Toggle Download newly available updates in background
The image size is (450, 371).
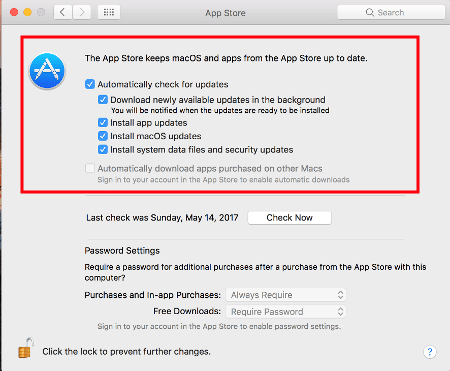tap(103, 100)
